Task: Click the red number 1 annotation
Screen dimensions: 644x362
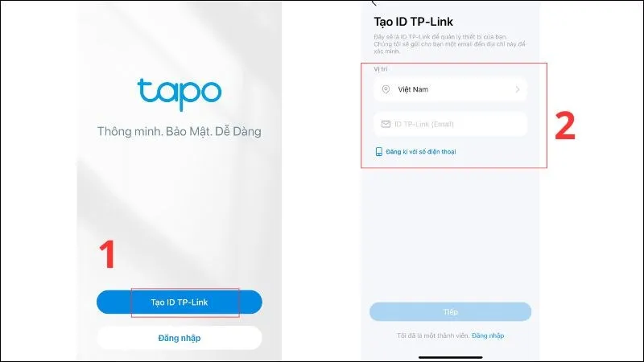Action: 107,254
